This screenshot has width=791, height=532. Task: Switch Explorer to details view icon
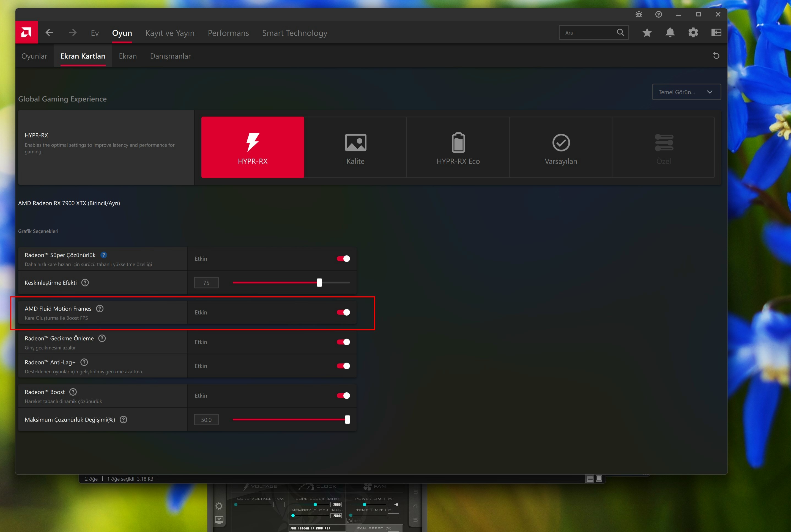[x=590, y=479]
